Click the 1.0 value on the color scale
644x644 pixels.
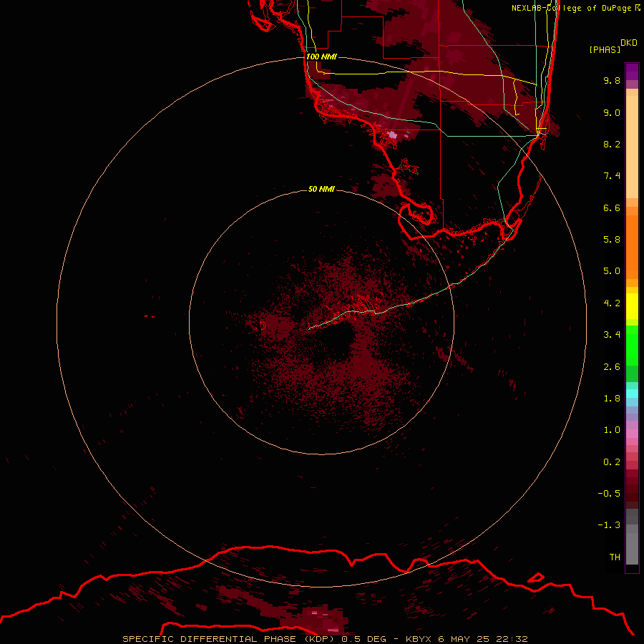(x=612, y=430)
